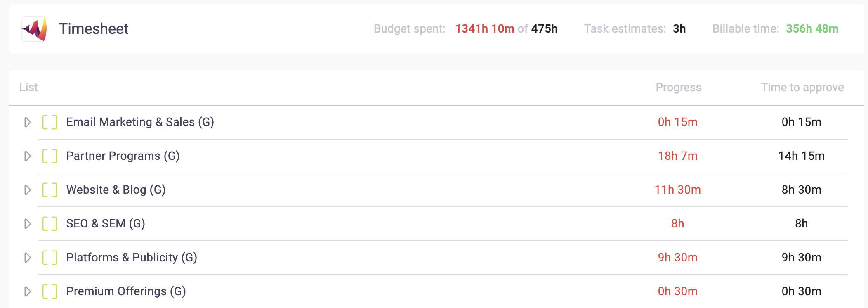Click the 14h 15m time to approve value
868x308 pixels.
801,156
